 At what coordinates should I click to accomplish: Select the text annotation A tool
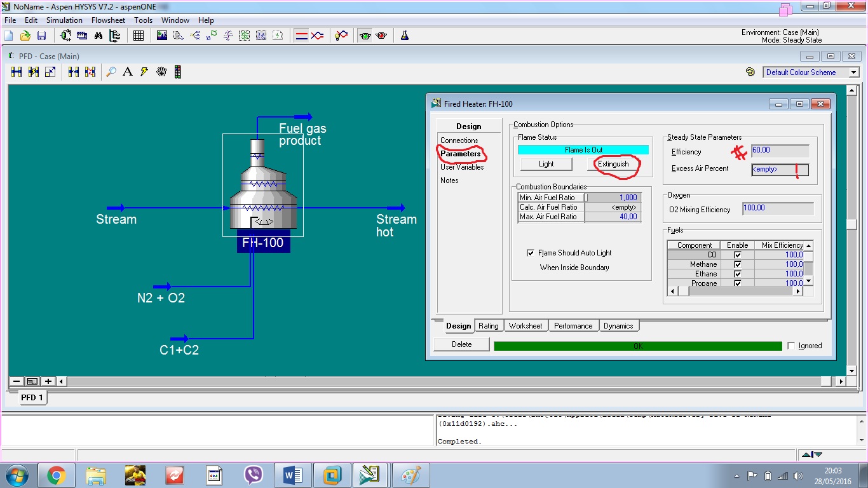click(x=128, y=72)
